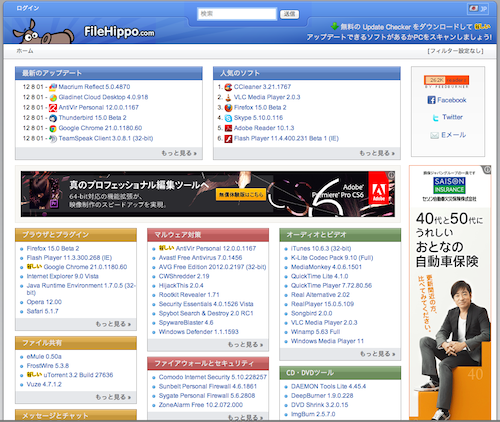The image size is (500, 422).
Task: Click the Adobe Premiere Pro CS6 banner
Action: click(x=208, y=194)
